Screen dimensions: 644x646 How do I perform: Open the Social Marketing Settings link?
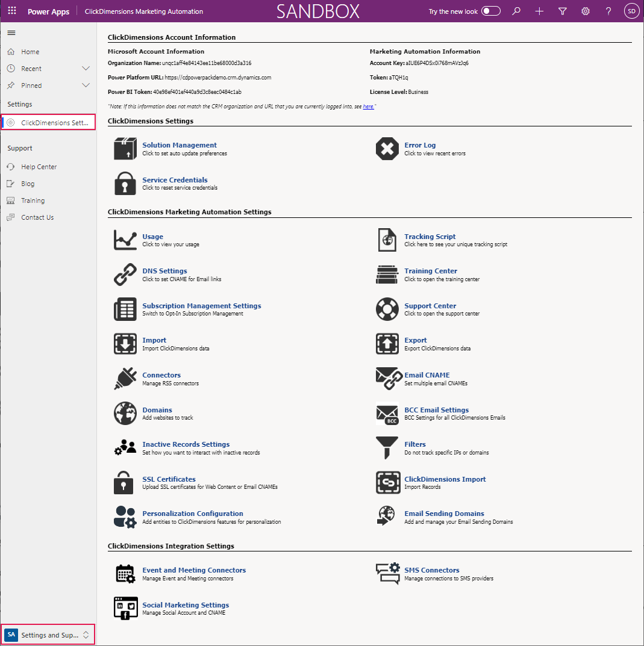[x=186, y=605]
